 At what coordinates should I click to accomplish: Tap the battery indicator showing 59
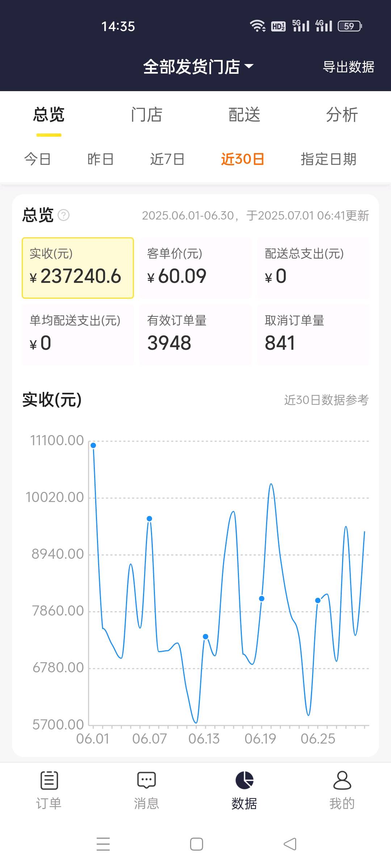coord(350,26)
